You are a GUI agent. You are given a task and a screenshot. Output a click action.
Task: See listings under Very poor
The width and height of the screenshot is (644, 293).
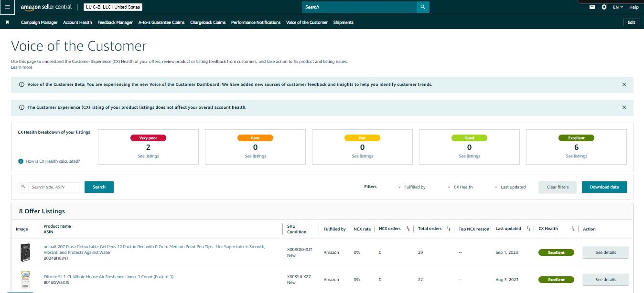click(x=148, y=156)
